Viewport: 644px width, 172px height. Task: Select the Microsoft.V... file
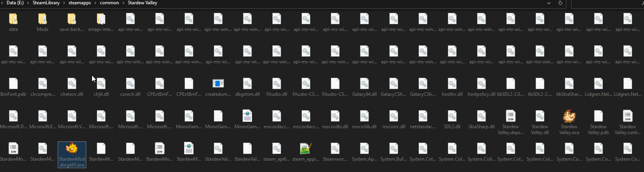72,120
